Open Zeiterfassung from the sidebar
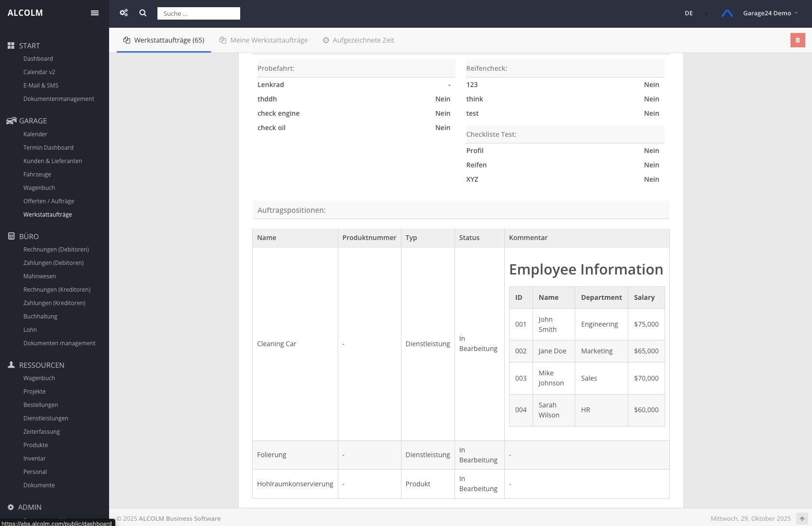Viewport: 812px width, 526px height. [x=42, y=432]
